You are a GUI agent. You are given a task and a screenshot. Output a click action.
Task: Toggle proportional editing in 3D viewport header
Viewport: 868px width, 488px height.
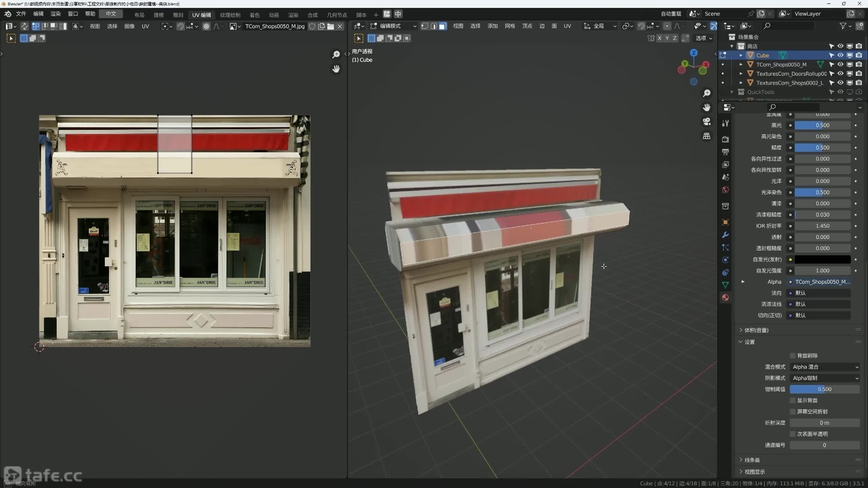tap(667, 26)
